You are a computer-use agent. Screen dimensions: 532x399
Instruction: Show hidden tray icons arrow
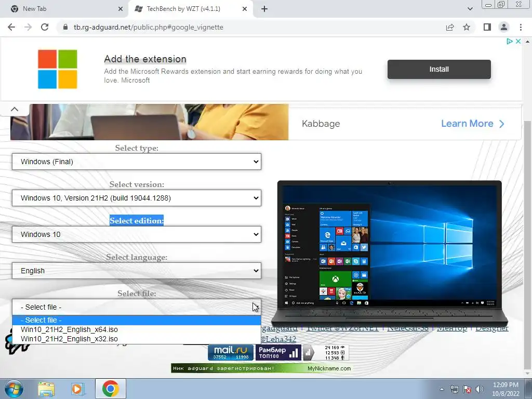coord(442,389)
